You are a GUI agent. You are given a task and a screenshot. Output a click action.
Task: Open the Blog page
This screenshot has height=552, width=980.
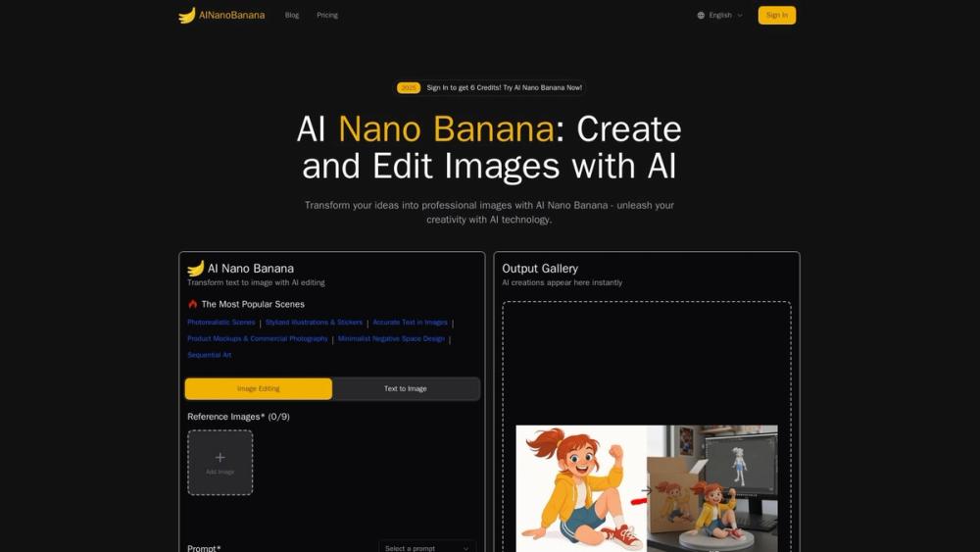[x=292, y=15]
